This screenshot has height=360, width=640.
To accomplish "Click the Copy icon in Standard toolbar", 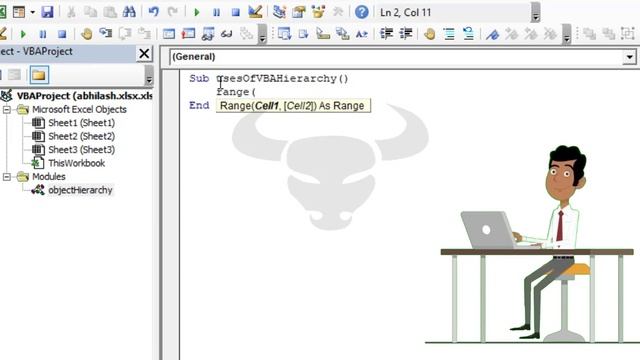I will (91, 12).
